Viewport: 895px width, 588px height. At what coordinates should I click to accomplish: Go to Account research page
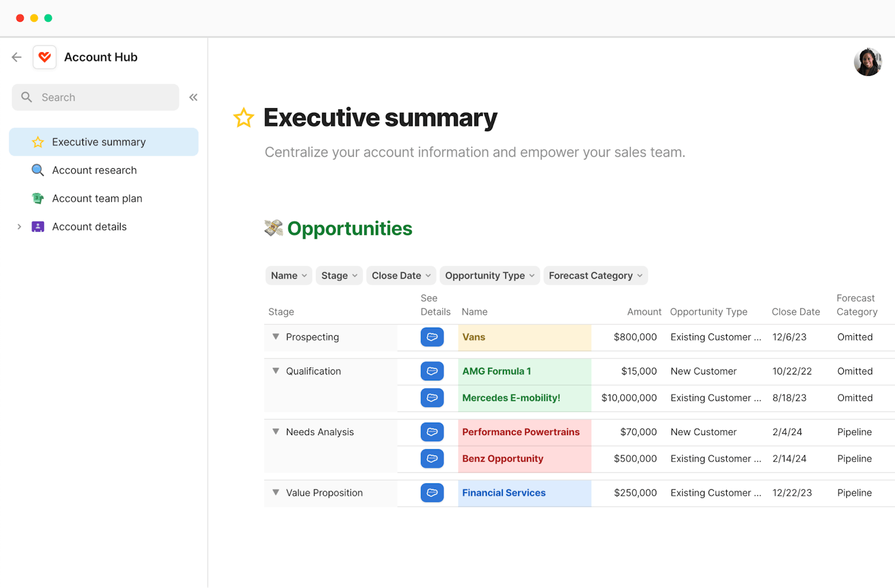coord(94,171)
